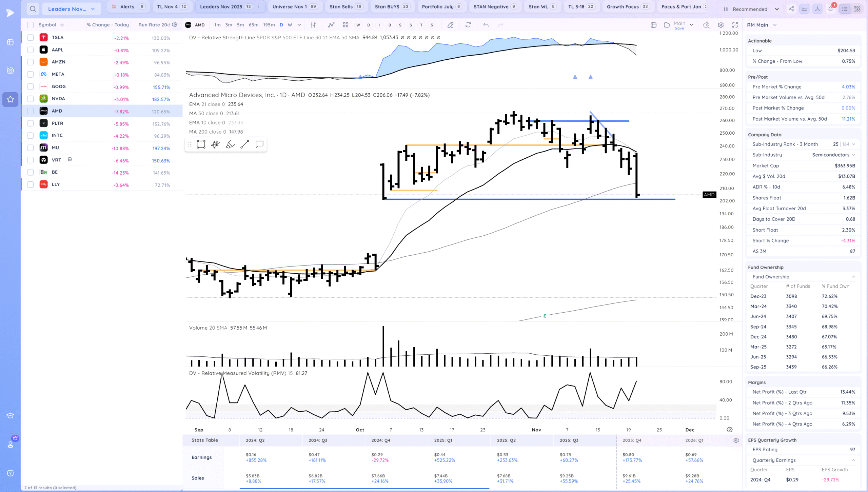
Task: Open the chart settings gear icon
Action: point(721,25)
